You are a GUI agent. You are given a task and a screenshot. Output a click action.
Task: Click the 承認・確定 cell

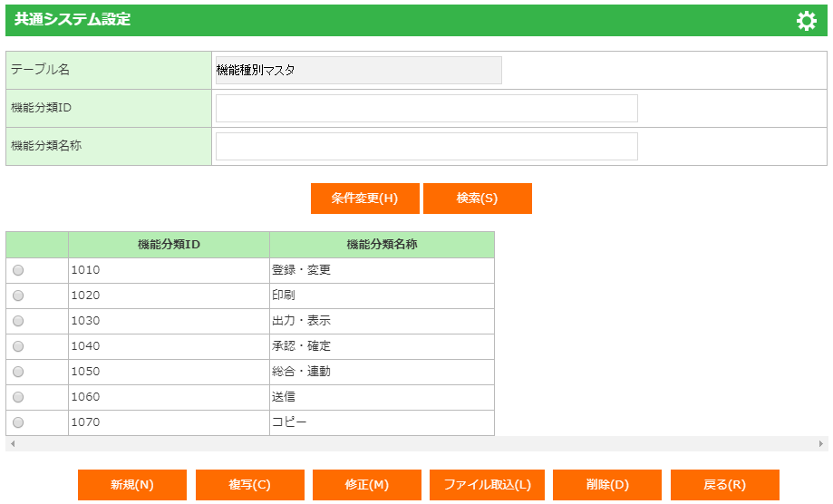pos(382,346)
